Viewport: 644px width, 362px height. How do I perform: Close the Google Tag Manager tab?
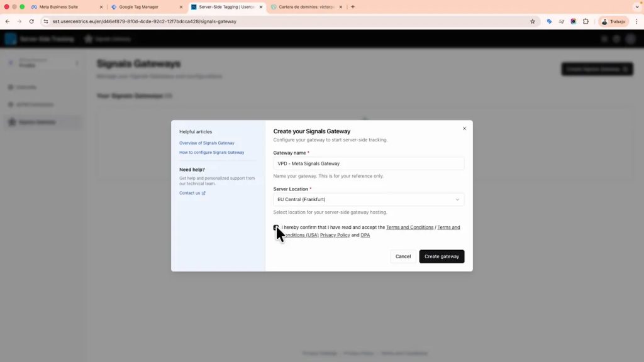[x=181, y=7]
